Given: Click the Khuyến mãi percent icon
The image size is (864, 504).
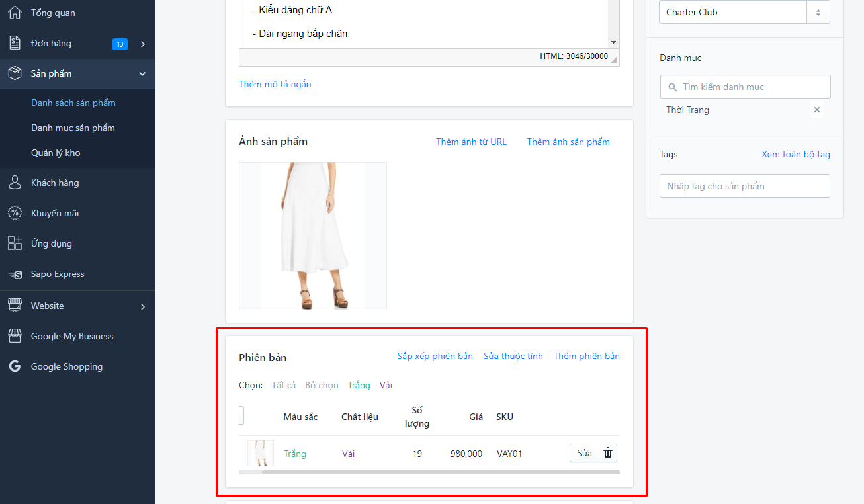Looking at the screenshot, I should point(15,213).
